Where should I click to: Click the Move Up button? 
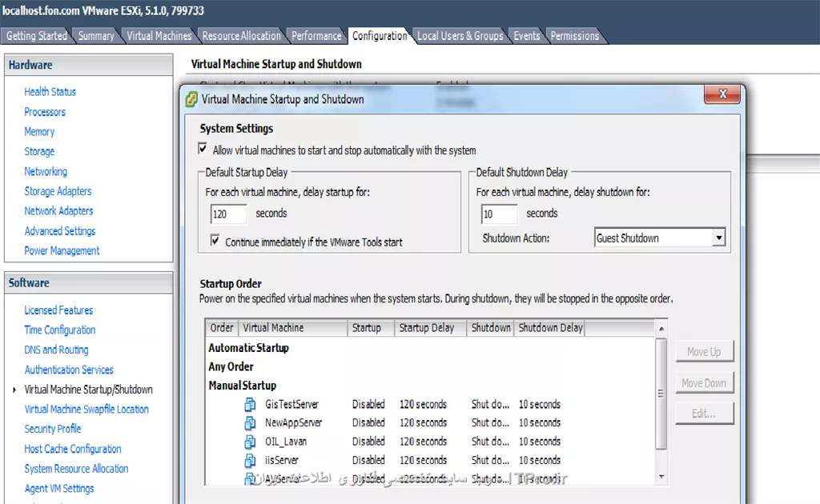pos(705,351)
